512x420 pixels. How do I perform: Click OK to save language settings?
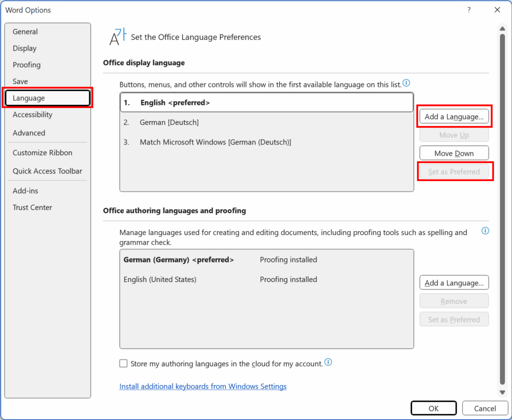(x=433, y=408)
